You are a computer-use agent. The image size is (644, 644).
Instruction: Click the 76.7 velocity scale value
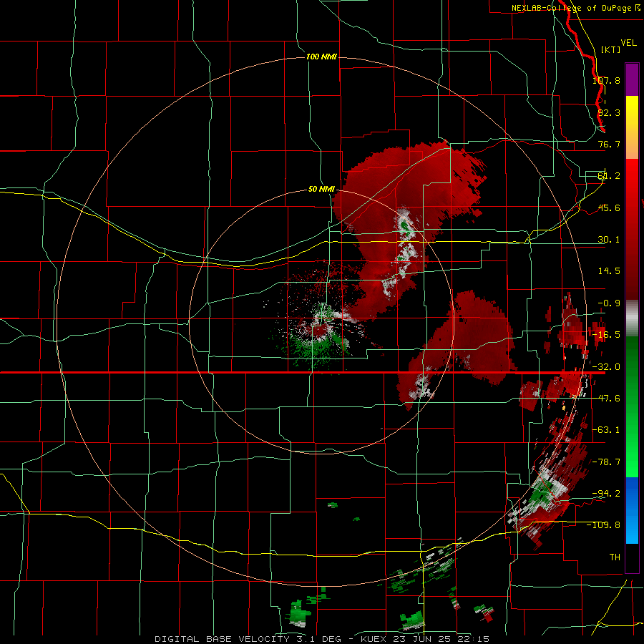click(608, 144)
